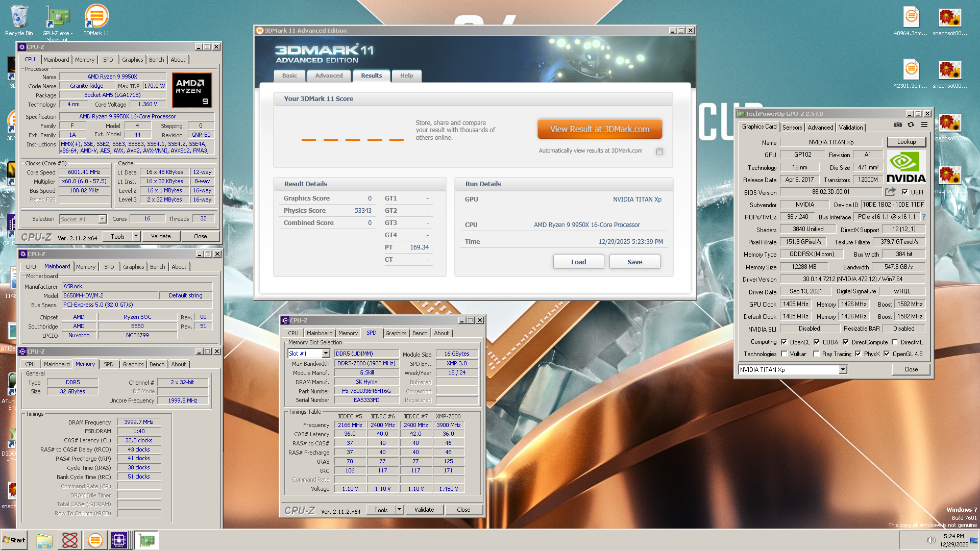
Task: Click the Part Number F5-7800J3646H16G field
Action: pos(366,391)
